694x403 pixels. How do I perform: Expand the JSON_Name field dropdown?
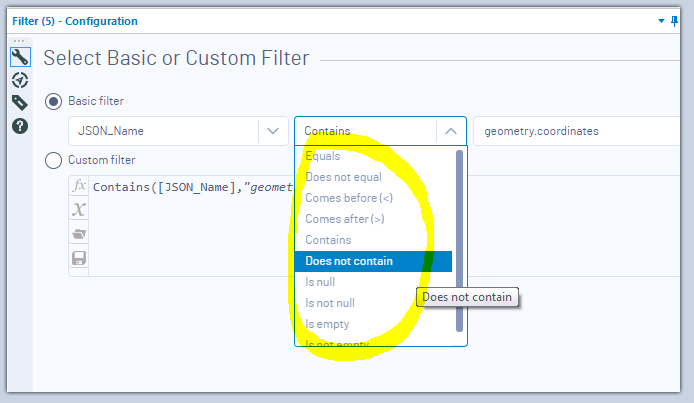pyautogui.click(x=272, y=131)
